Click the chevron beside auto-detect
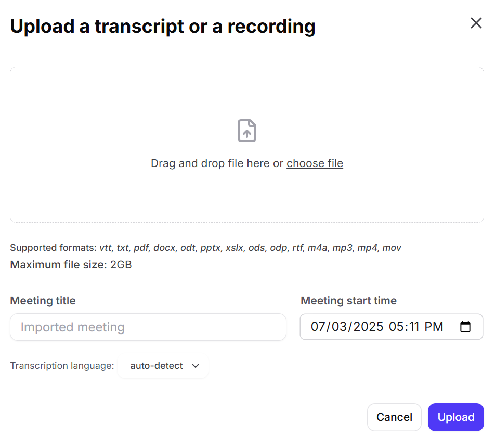This screenshot has height=448, width=495. tap(196, 366)
